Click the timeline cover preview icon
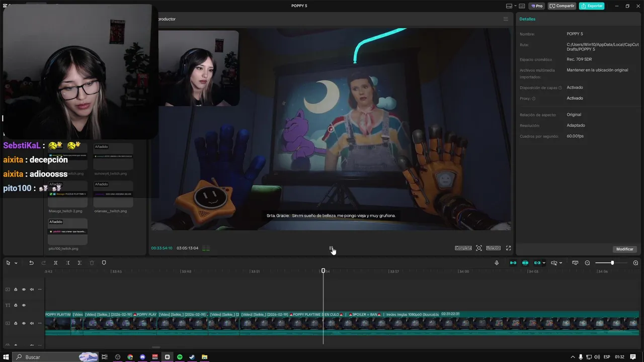Screen dimensions: 644x362 (x=575, y=263)
